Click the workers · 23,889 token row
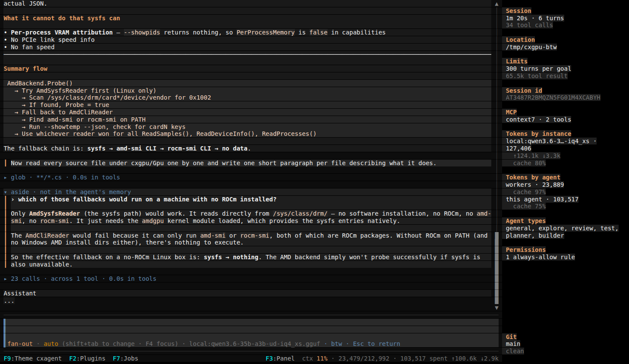 coord(535,185)
